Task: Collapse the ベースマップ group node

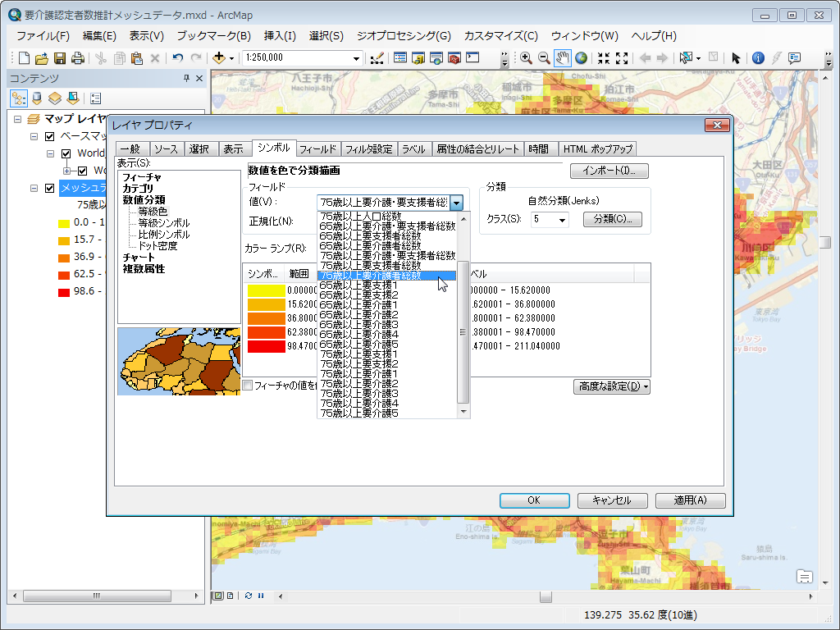Action: click(x=34, y=137)
